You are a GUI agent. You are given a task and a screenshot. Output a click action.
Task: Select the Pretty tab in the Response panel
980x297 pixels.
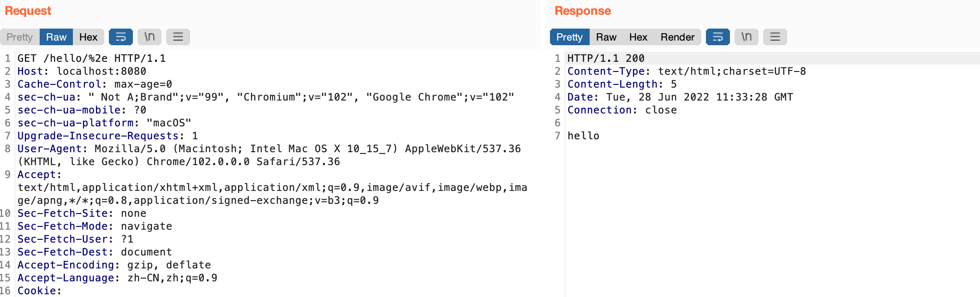569,37
